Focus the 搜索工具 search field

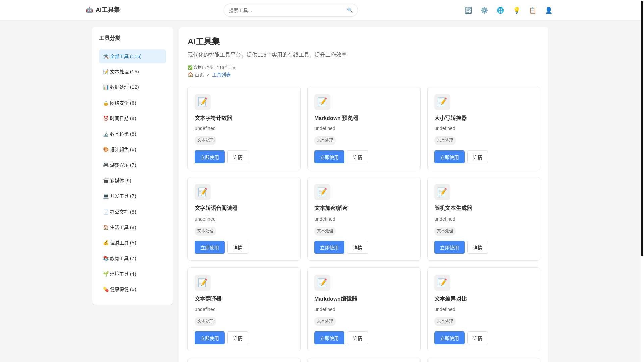tap(290, 10)
